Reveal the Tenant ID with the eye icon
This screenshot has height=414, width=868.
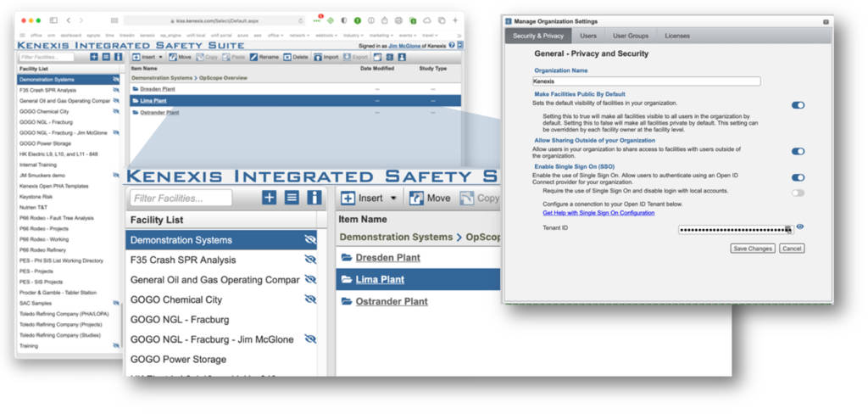[x=800, y=227]
